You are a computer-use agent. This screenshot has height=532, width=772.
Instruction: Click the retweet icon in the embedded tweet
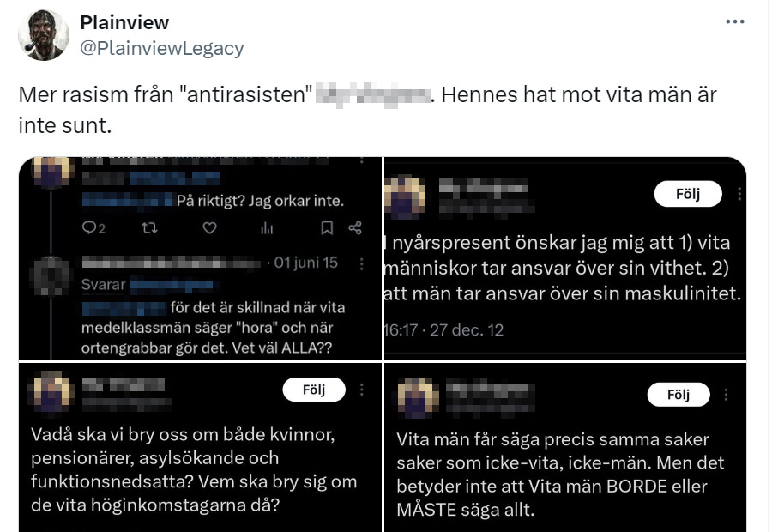pyautogui.click(x=149, y=227)
